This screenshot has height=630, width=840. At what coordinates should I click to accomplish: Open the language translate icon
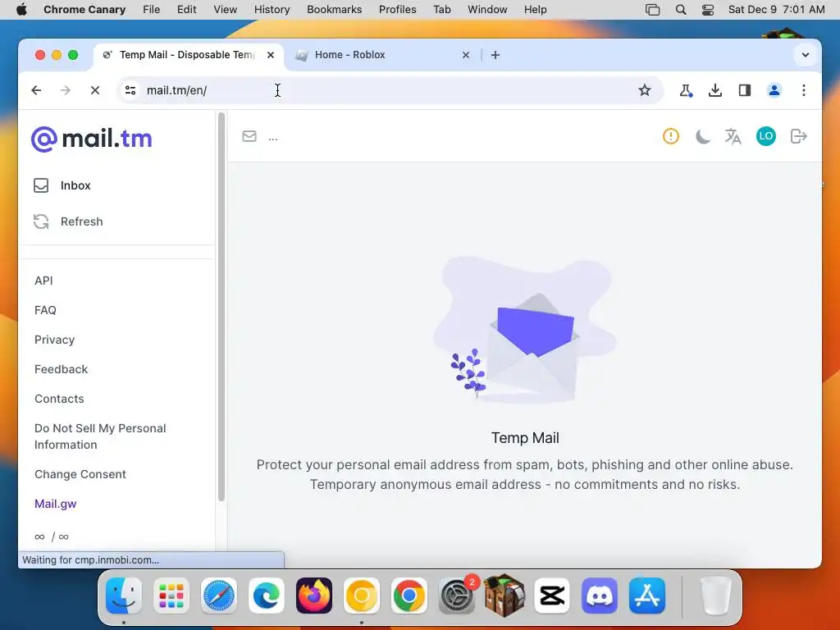(733, 136)
